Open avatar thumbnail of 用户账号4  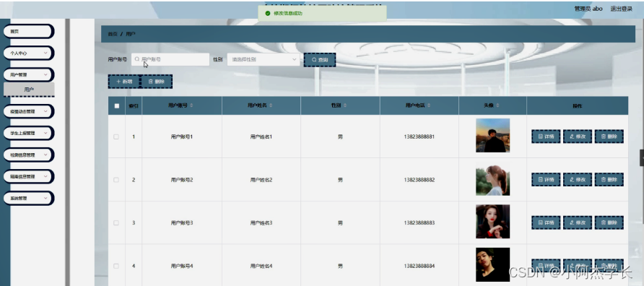point(493,264)
